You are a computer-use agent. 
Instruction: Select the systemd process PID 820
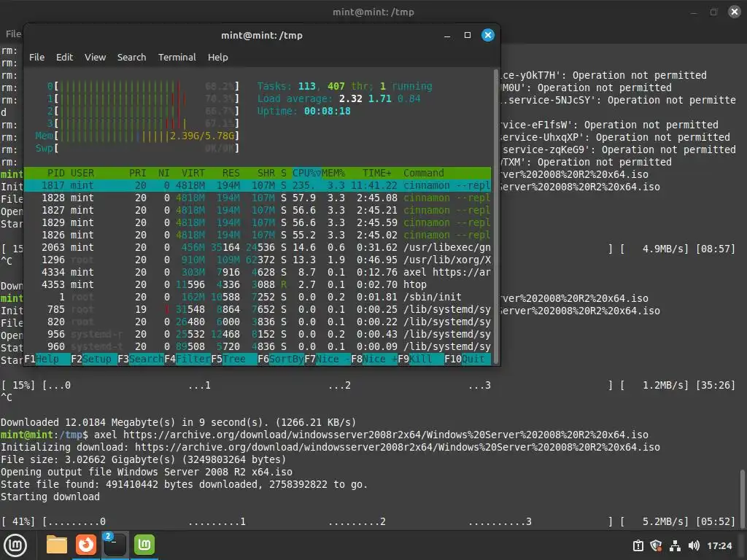(x=258, y=322)
